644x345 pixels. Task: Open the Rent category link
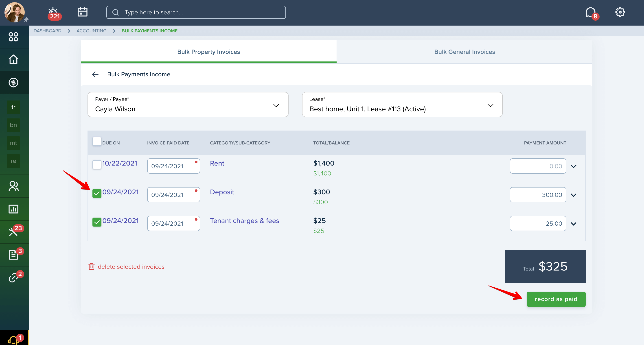(217, 163)
